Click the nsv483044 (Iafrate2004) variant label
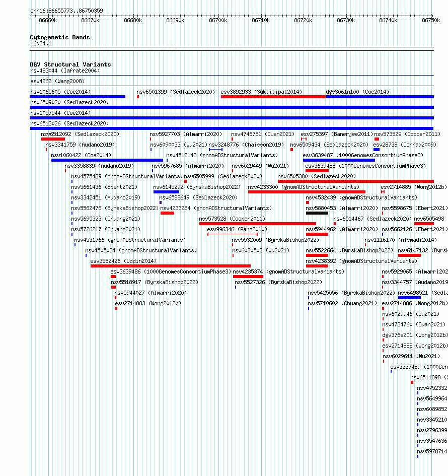This screenshot has height=476, width=448. [65, 71]
